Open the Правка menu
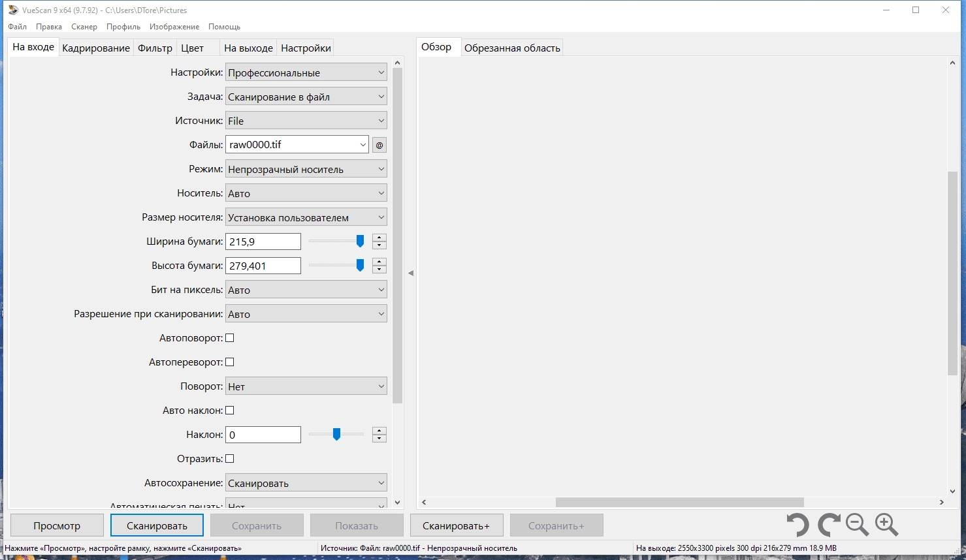This screenshot has width=966, height=560. [x=49, y=27]
